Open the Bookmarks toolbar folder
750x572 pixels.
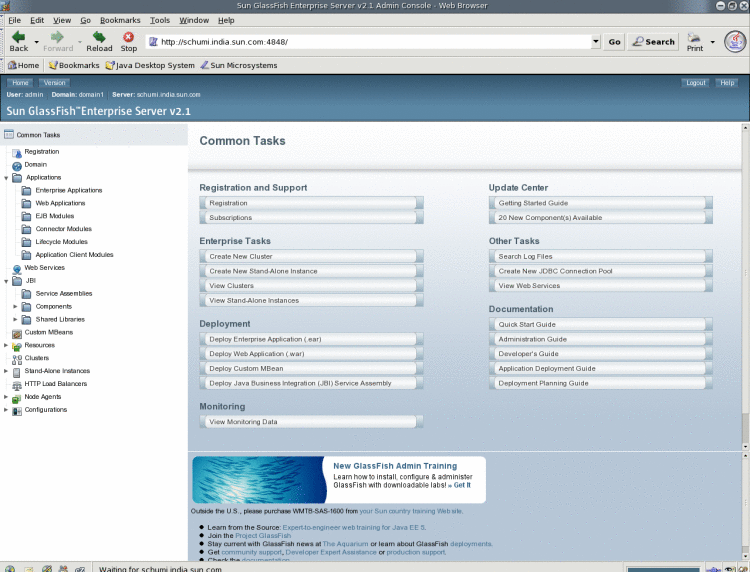tap(74, 65)
